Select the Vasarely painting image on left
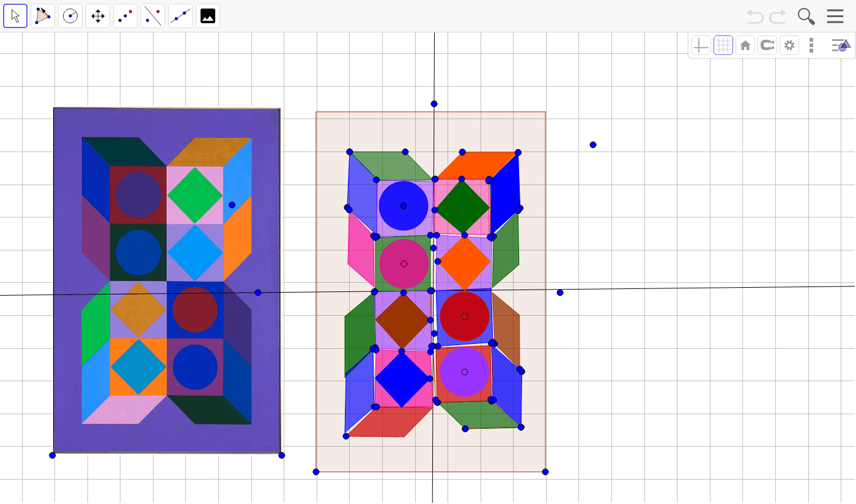Viewport: 856px width, 504px height. coord(167,280)
